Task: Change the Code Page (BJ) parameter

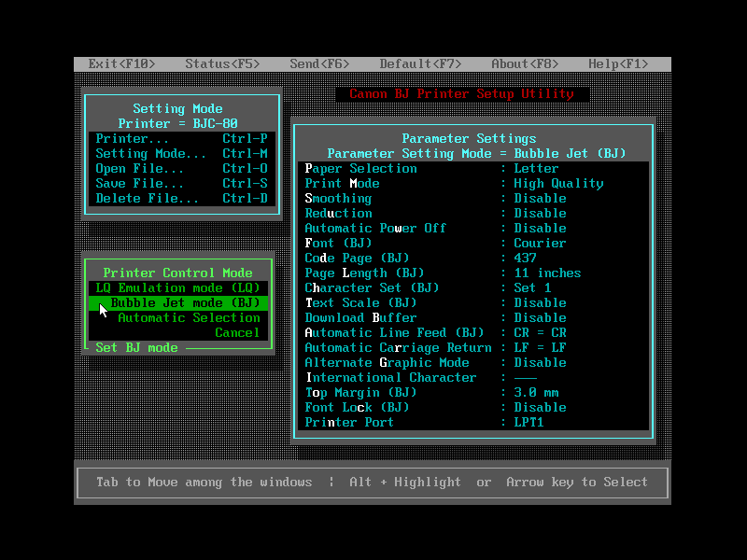Action: [x=473, y=259]
